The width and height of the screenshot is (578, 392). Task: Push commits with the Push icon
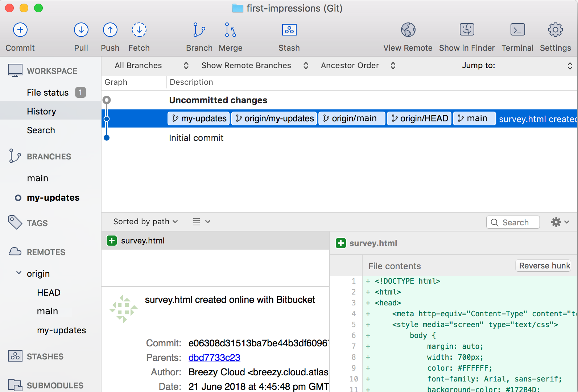[x=110, y=30]
